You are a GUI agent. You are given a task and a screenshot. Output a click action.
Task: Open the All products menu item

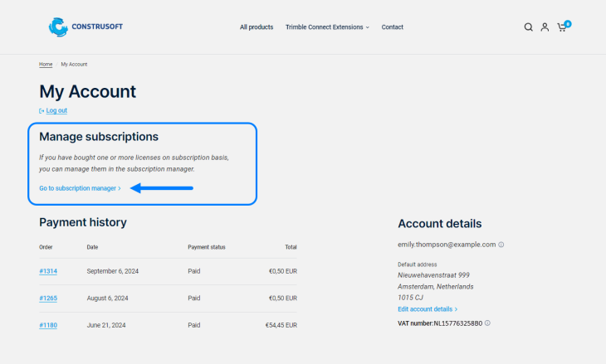click(257, 27)
